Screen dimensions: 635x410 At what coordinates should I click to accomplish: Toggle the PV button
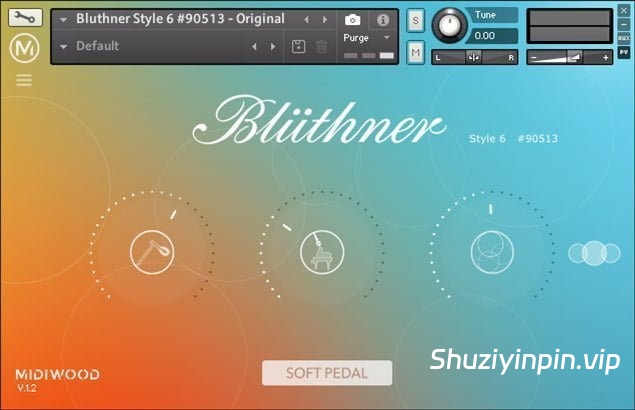pyautogui.click(x=624, y=52)
